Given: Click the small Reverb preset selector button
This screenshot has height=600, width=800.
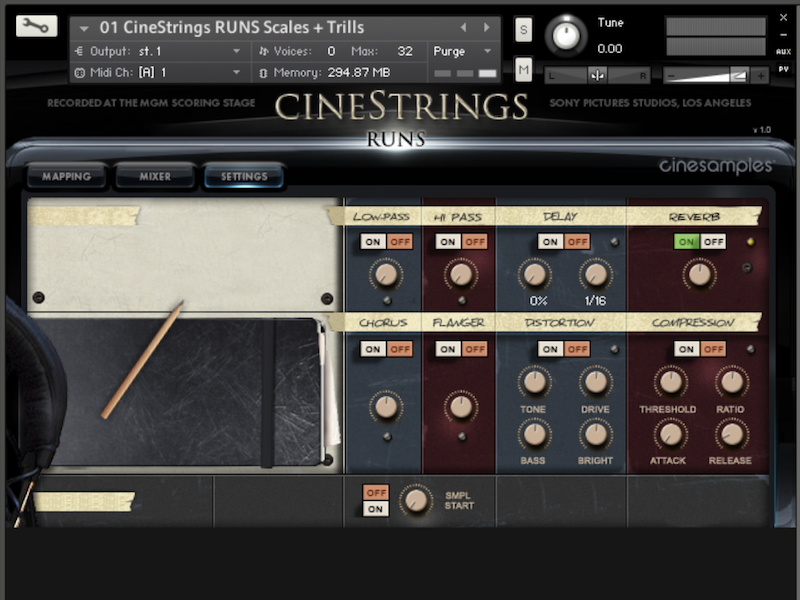Looking at the screenshot, I should (x=746, y=267).
